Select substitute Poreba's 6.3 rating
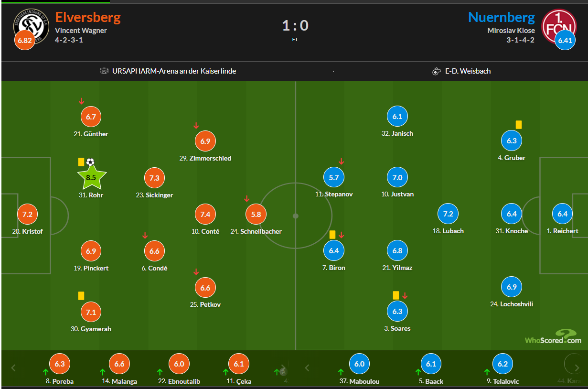The width and height of the screenshot is (588, 389). [60, 364]
